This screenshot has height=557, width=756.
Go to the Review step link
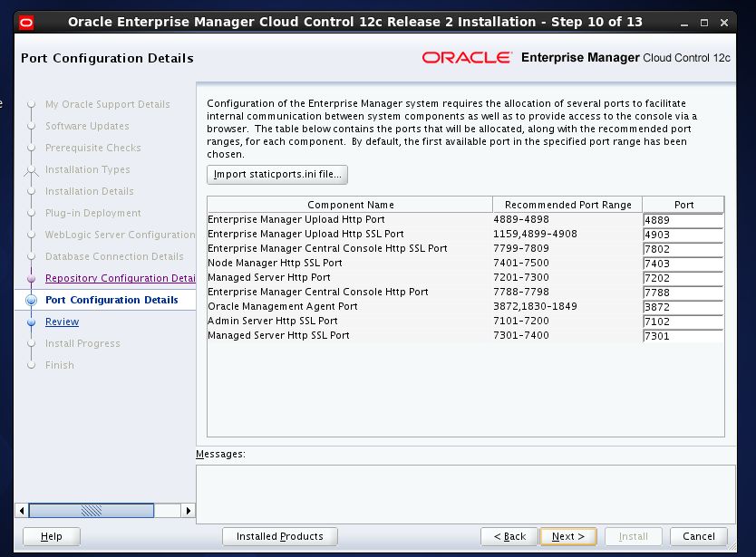click(62, 322)
